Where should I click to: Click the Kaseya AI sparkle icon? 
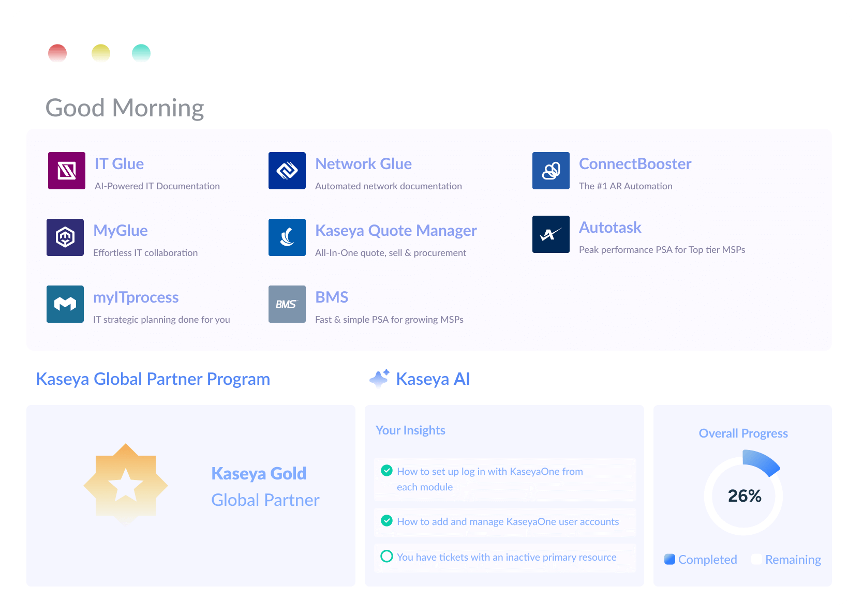[380, 379]
